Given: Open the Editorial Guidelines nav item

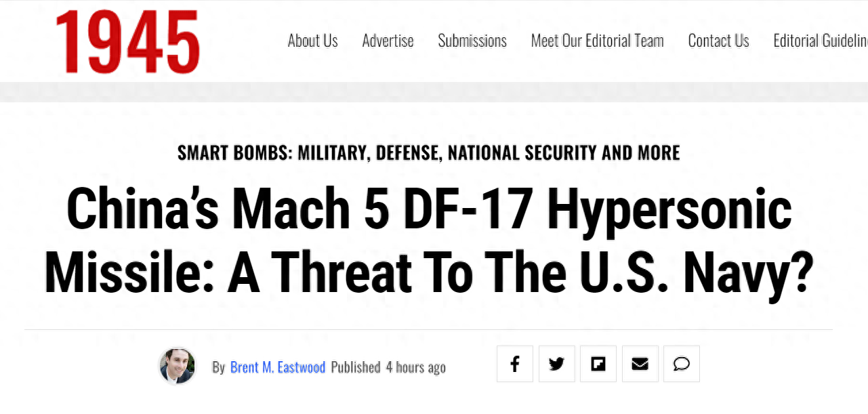Looking at the screenshot, I should [821, 41].
